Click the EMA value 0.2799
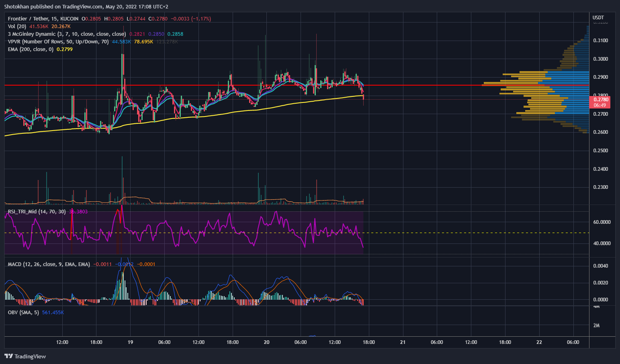The width and height of the screenshot is (620, 364). click(x=65, y=49)
